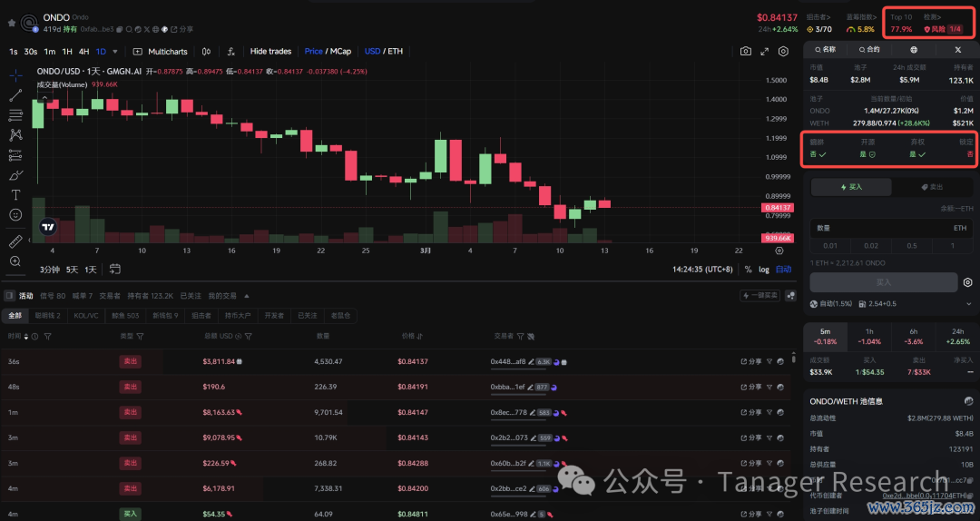This screenshot has height=521, width=980.
Task: Favorite ONDO with the star icon
Action: (11, 23)
